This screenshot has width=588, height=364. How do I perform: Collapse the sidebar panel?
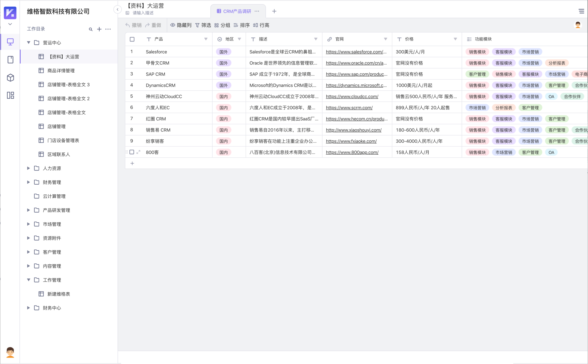[117, 10]
